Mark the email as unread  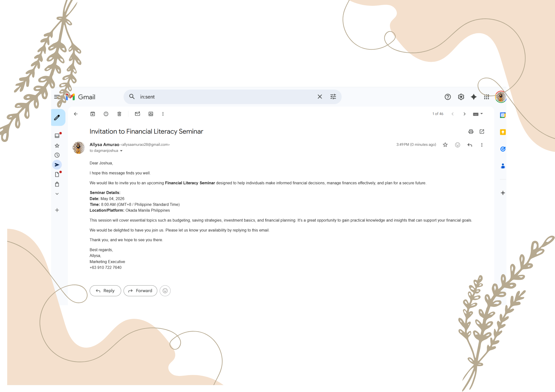(x=137, y=114)
